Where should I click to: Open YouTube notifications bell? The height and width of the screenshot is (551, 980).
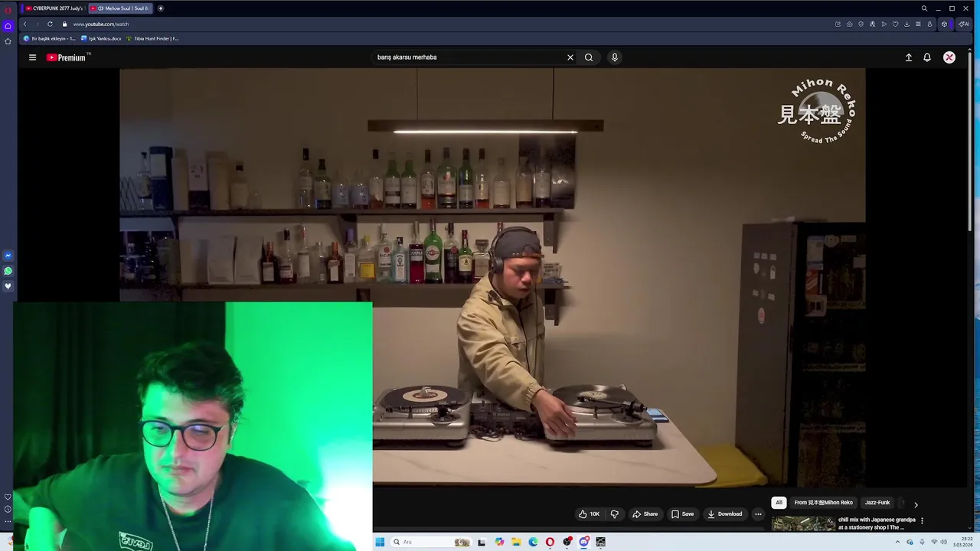927,57
